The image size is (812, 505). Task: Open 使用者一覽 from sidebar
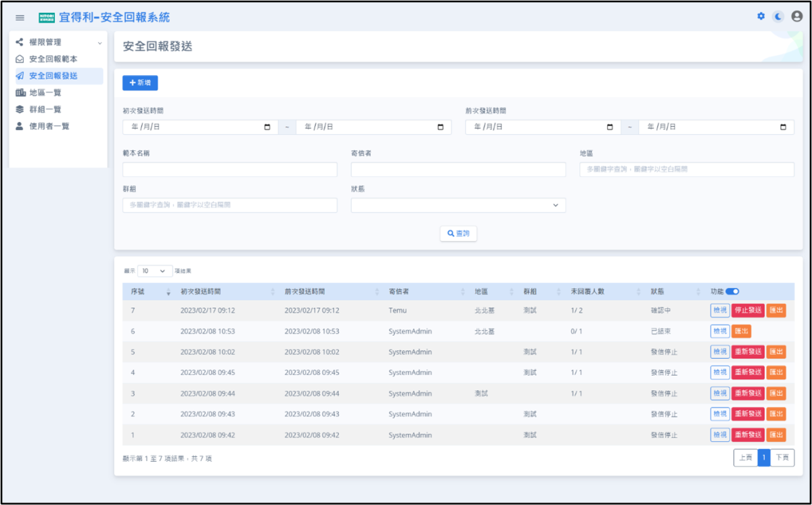click(x=49, y=126)
